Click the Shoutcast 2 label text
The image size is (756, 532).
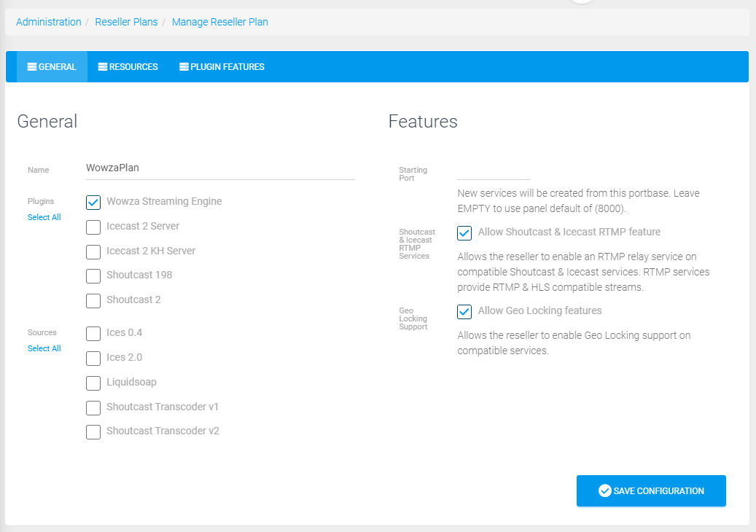[133, 300]
